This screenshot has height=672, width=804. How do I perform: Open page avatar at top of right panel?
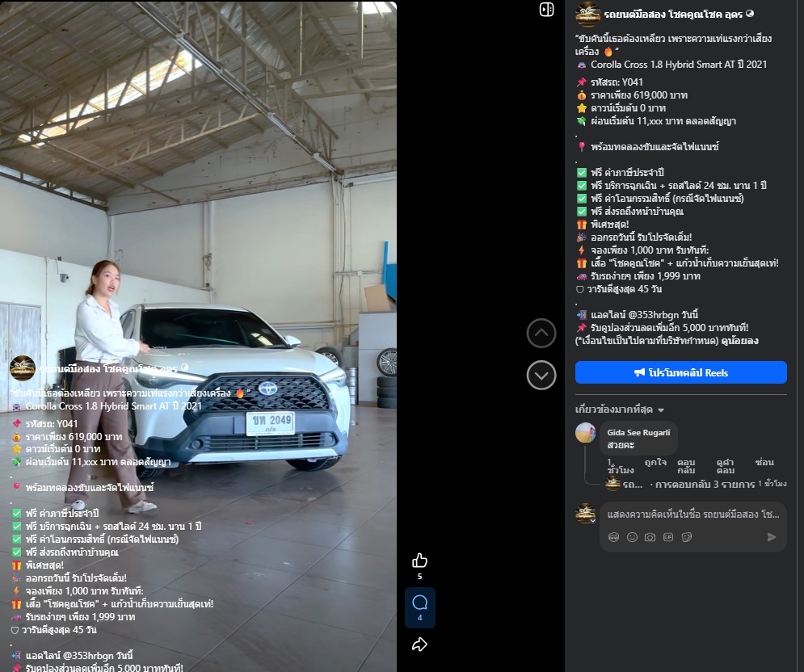click(x=587, y=14)
